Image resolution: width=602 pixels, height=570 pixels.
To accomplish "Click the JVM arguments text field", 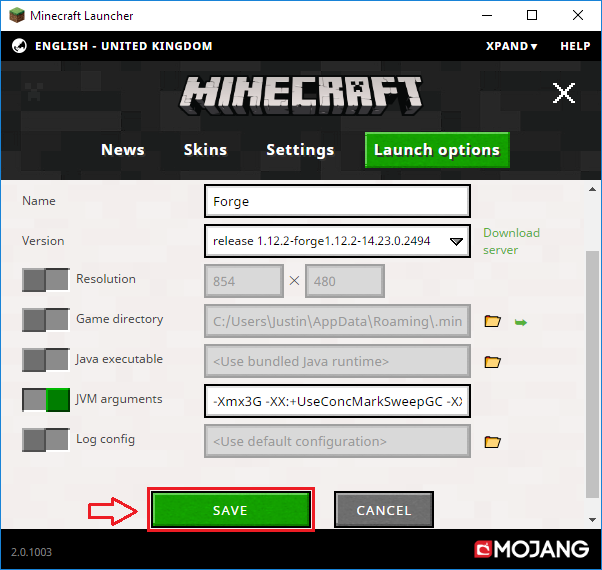I will pyautogui.click(x=337, y=401).
